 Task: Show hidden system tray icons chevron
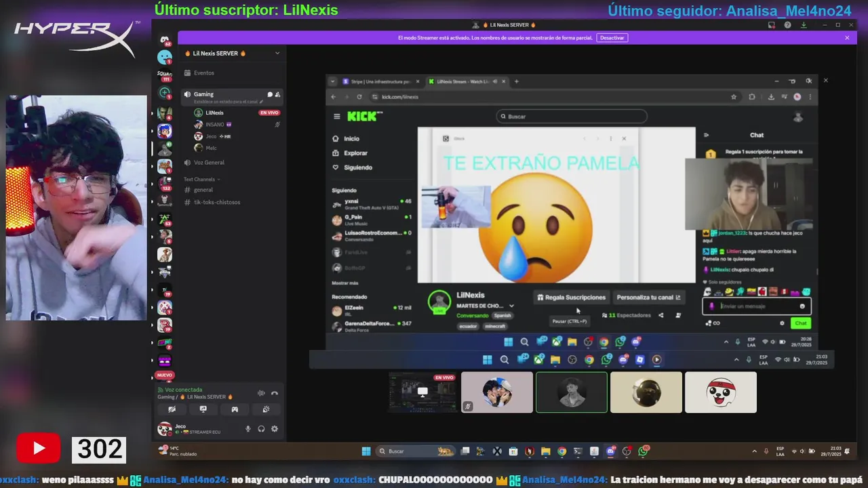click(754, 451)
